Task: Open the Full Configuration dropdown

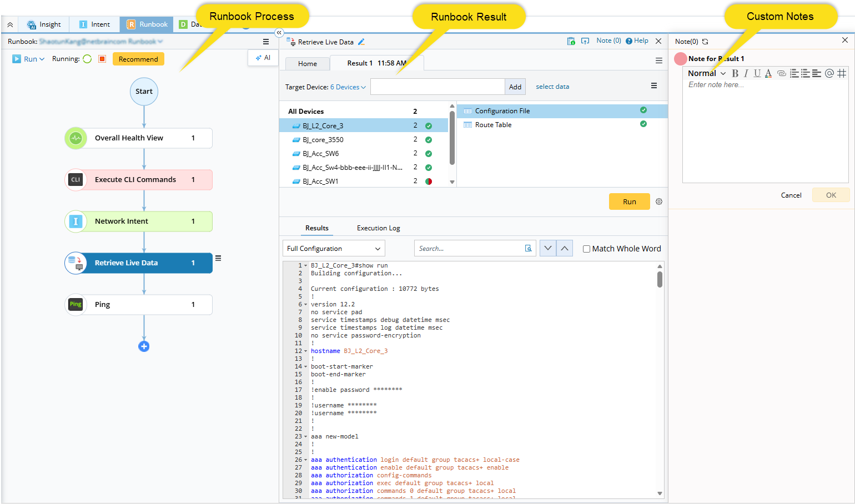Action: coord(334,249)
